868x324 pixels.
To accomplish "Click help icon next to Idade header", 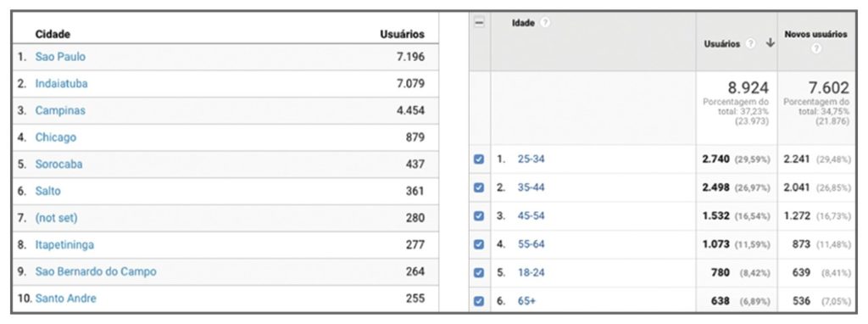I will 545,23.
